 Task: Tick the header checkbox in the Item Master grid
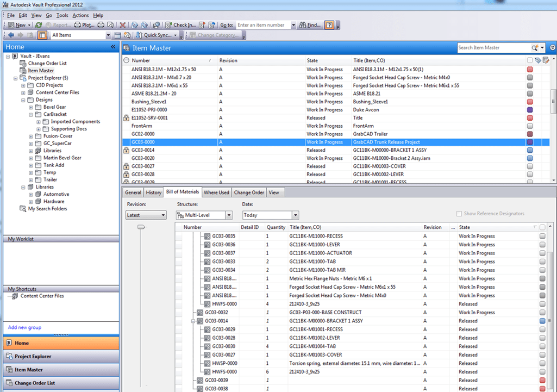(530, 60)
